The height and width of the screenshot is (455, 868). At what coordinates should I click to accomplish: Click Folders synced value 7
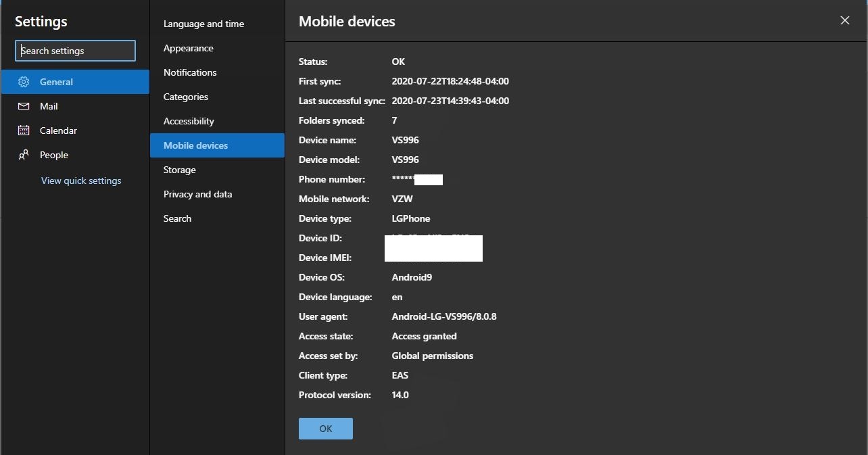(x=394, y=120)
